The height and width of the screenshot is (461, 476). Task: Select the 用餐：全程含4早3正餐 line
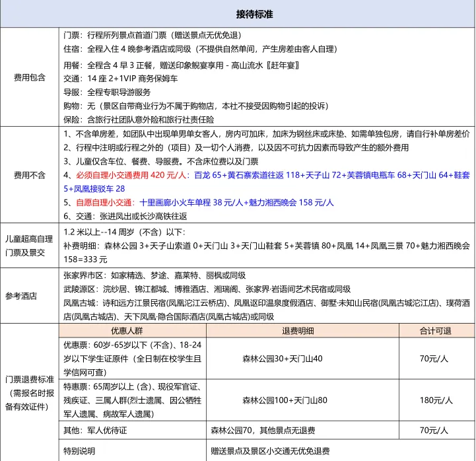[x=182, y=65]
